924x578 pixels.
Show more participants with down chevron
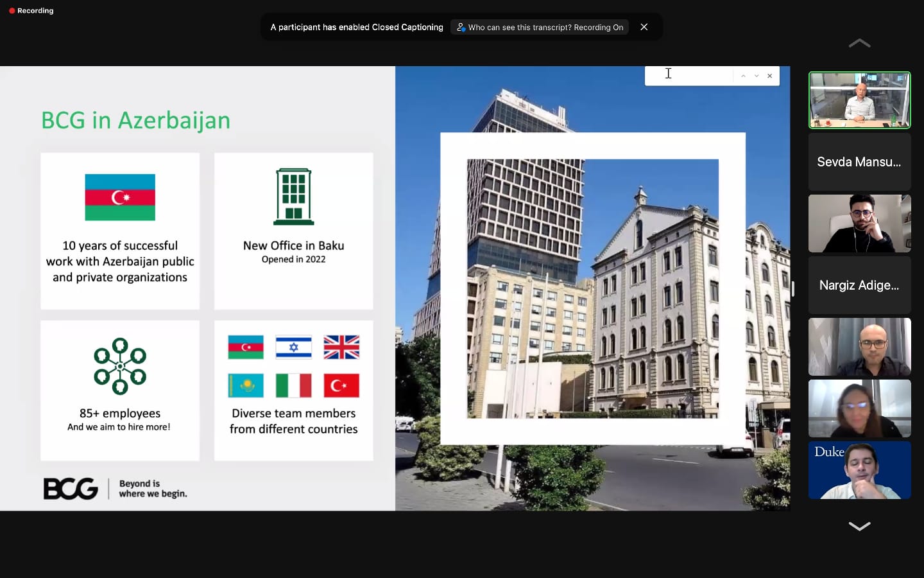pos(859,526)
